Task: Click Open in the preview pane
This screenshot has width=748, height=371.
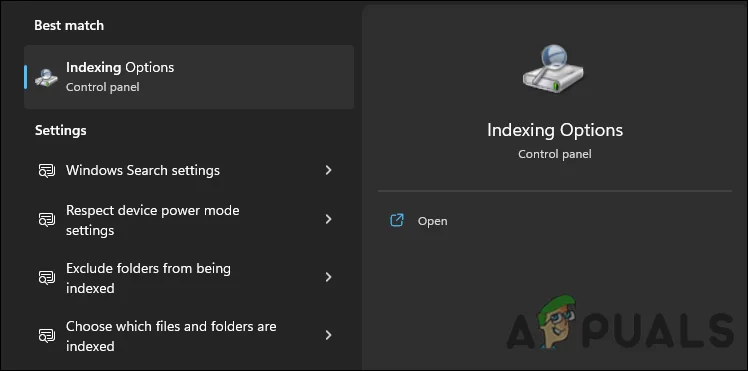Action: pyautogui.click(x=432, y=221)
